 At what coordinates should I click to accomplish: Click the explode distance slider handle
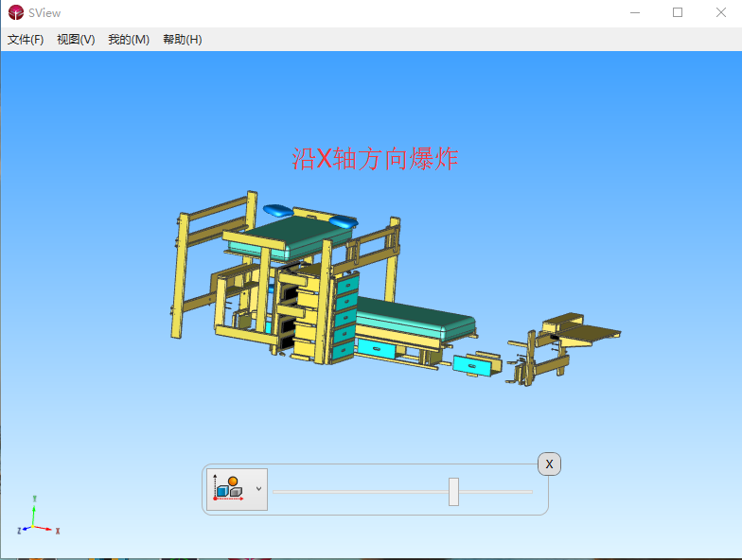point(454,492)
